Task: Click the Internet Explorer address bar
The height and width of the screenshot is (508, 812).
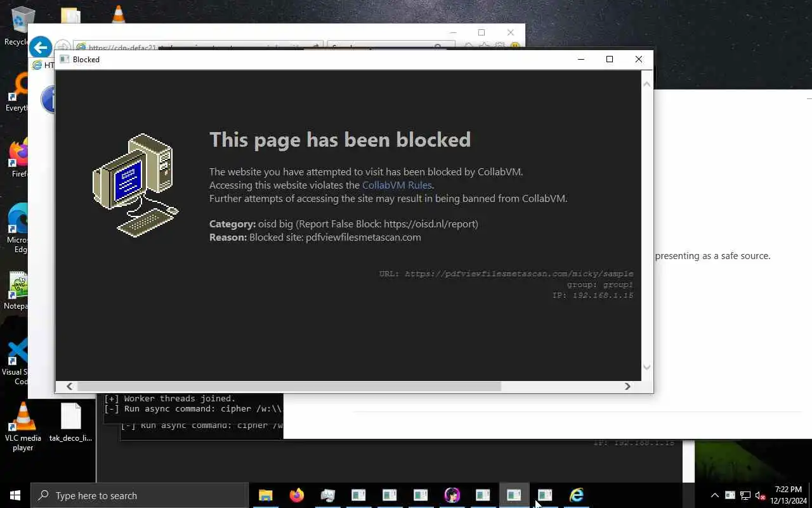Action: click(x=199, y=48)
